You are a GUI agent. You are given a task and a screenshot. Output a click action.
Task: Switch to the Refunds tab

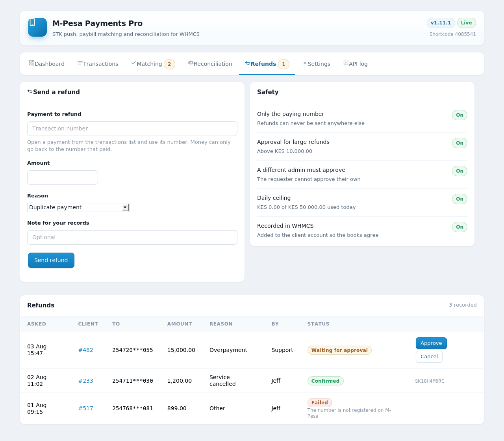[267, 64]
